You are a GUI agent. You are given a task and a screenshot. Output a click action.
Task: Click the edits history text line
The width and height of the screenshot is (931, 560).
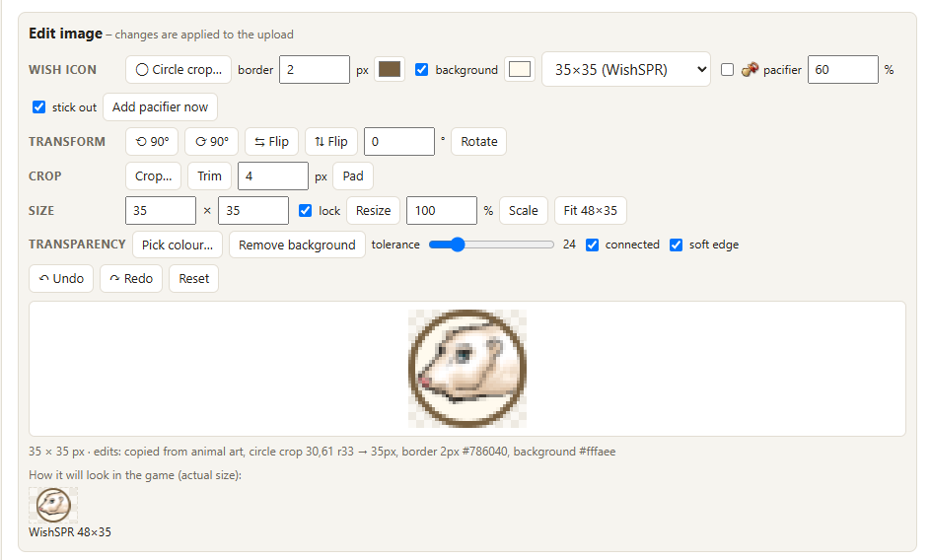(x=322, y=452)
